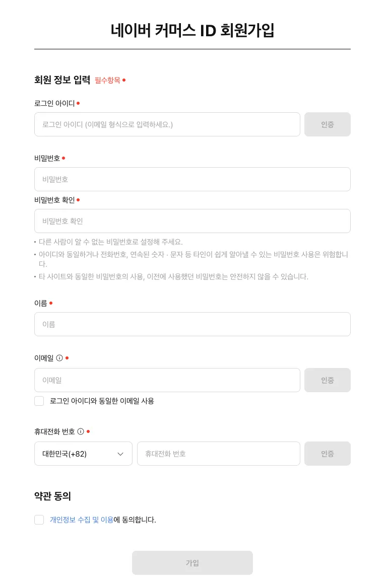This screenshot has height=588, width=388.
Task: Click the red 필수항목 indicator text
Action: 107,80
